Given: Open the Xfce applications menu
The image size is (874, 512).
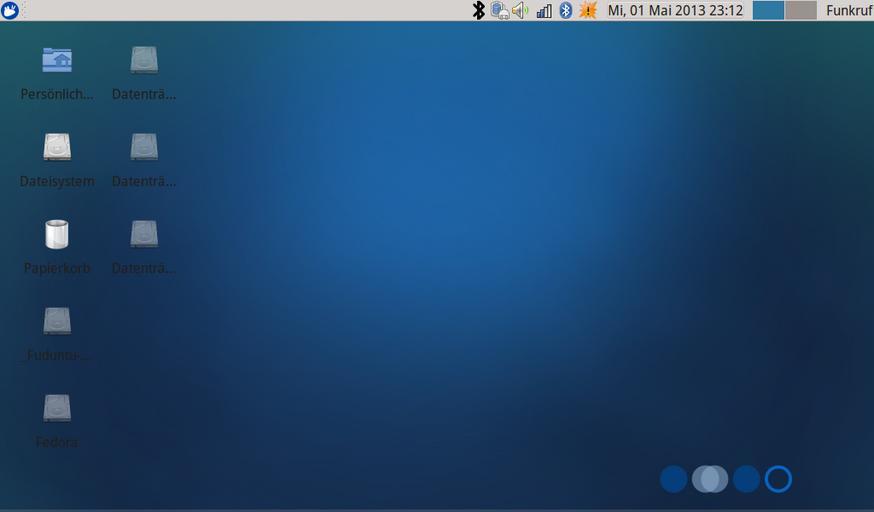Looking at the screenshot, I should pyautogui.click(x=10, y=10).
